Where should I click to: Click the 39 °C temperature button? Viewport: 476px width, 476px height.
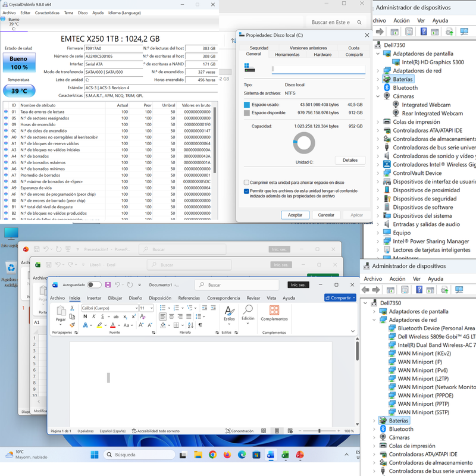[x=19, y=91]
